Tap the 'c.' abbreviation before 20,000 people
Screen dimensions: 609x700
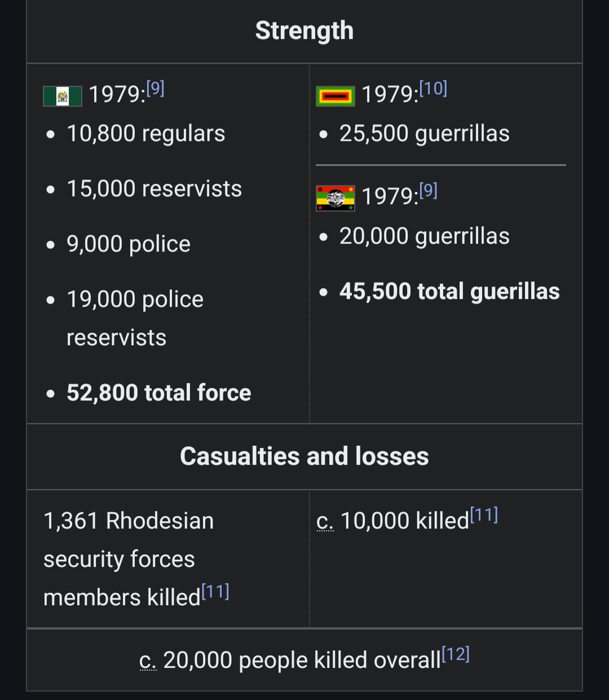click(148, 661)
